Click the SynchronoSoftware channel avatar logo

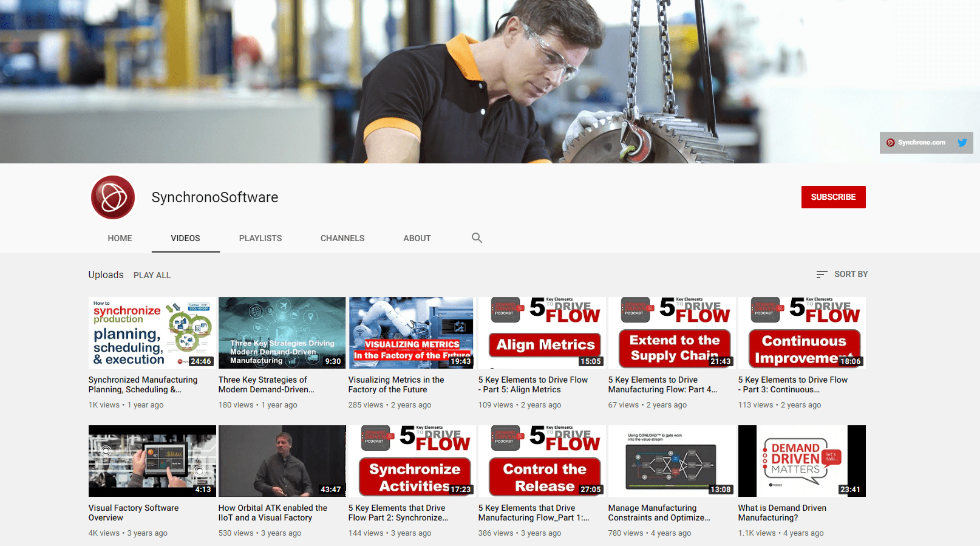click(x=113, y=197)
